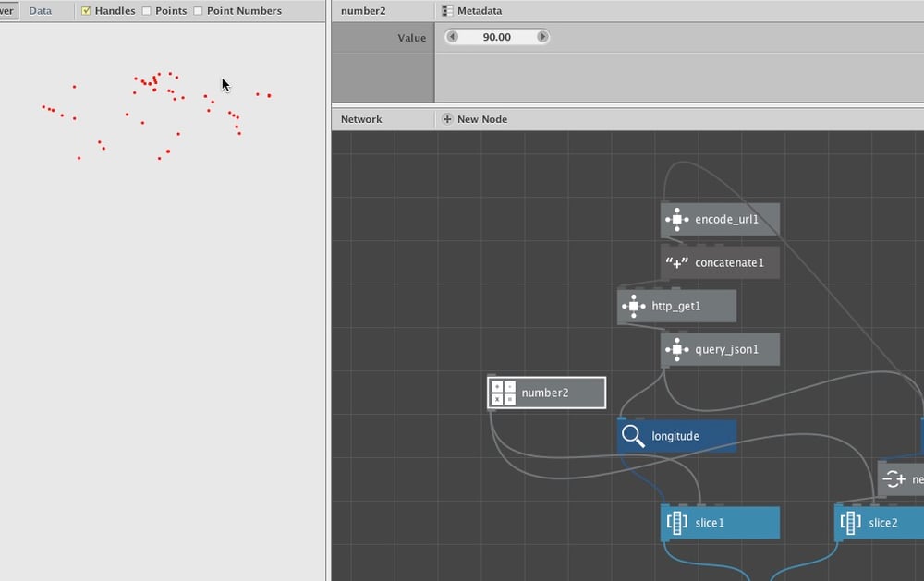Select the encode_url1 node icon

coord(677,219)
